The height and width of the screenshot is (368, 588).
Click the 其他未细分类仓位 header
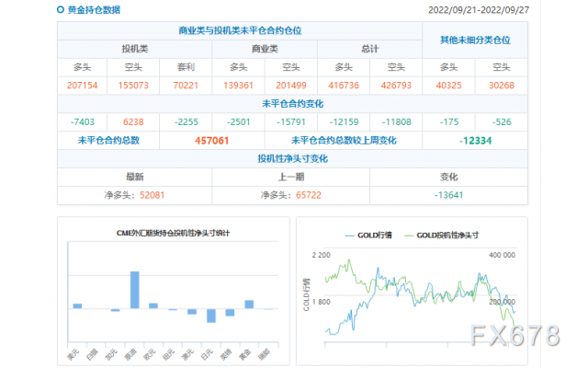475,40
